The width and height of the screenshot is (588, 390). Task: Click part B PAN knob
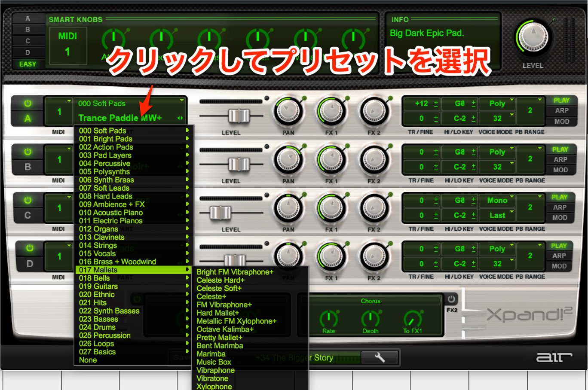[x=288, y=159]
